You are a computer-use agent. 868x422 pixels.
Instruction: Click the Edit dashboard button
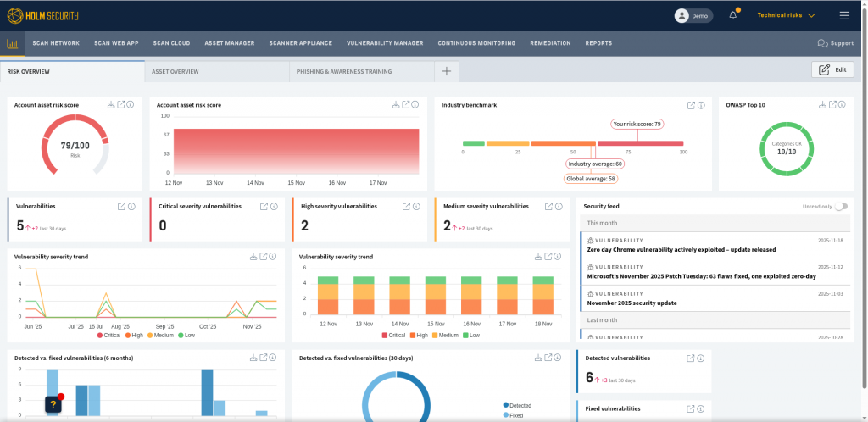point(832,69)
